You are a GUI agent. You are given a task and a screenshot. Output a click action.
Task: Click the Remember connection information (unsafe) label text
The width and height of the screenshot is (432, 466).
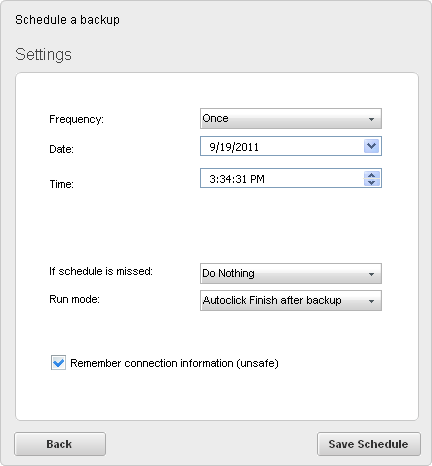[174, 363]
